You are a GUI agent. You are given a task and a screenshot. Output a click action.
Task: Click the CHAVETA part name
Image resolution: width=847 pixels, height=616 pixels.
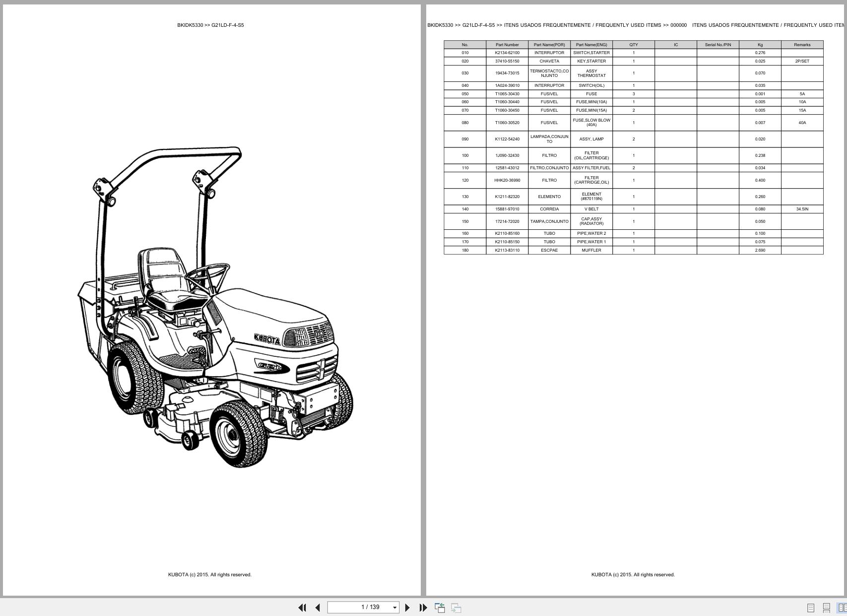(x=549, y=61)
